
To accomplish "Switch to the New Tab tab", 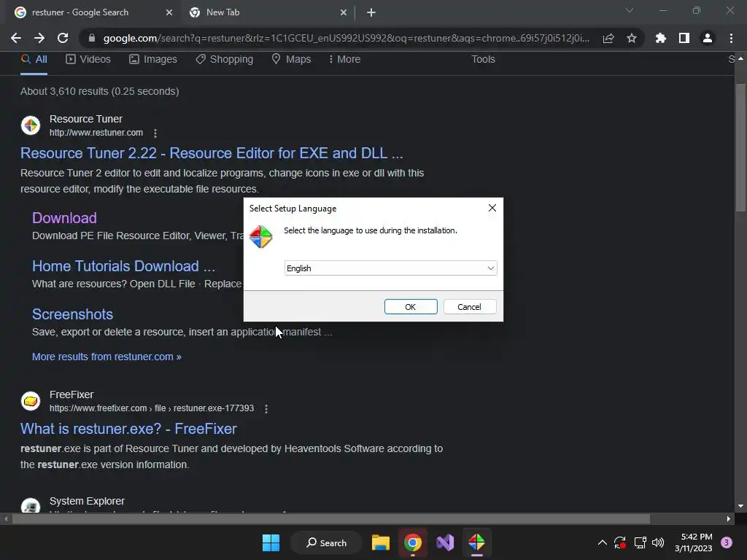I will pos(268,12).
